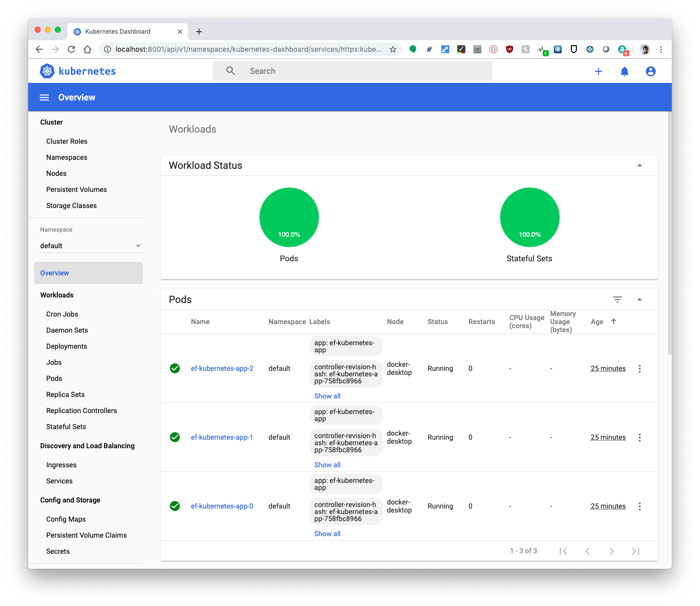Open actions menu for ef-kubernetes-app-2

(640, 369)
